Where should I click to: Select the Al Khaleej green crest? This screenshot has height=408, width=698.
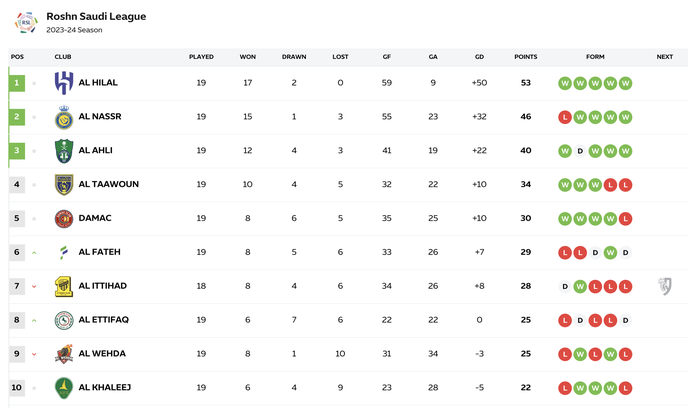[64, 388]
